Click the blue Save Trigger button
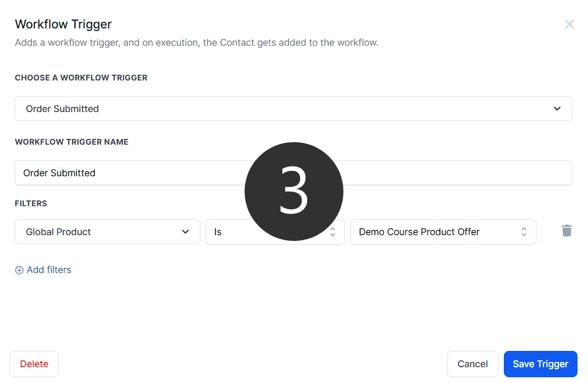Viewport: 588px width, 383px height. [540, 364]
